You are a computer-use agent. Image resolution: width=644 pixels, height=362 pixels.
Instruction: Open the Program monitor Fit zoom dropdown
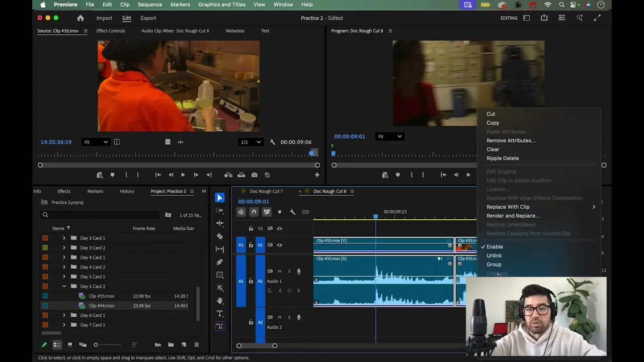(x=389, y=136)
